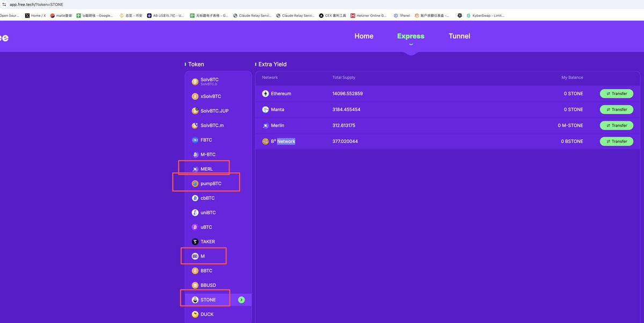Open the Tunnel tab
Viewport: 644px width, 323px height.
459,36
